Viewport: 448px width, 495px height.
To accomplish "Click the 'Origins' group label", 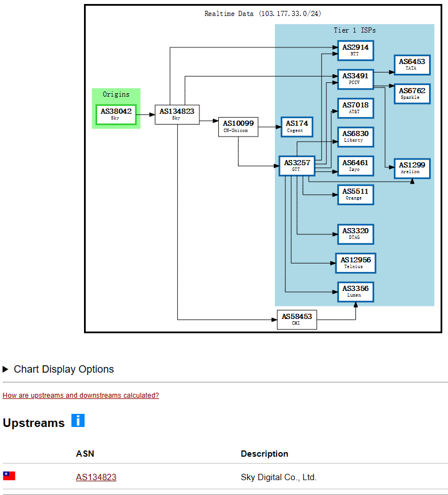I will tap(116, 94).
